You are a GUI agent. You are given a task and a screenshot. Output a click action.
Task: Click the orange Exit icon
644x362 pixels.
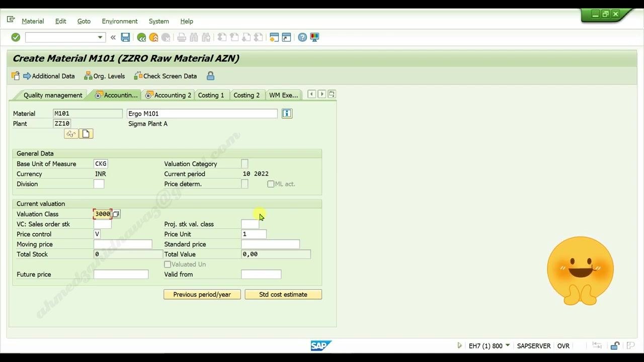(x=153, y=37)
